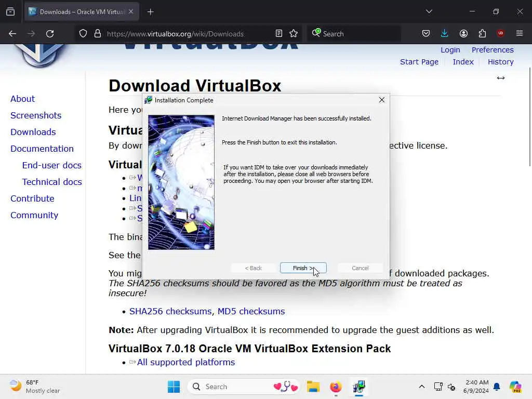Image resolution: width=532 pixels, height=399 pixels.
Task: Click the IDM installer taskbar icon
Action: click(x=358, y=387)
